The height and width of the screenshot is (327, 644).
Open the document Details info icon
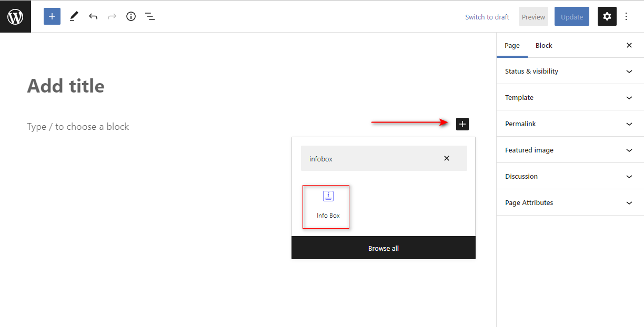[131, 16]
